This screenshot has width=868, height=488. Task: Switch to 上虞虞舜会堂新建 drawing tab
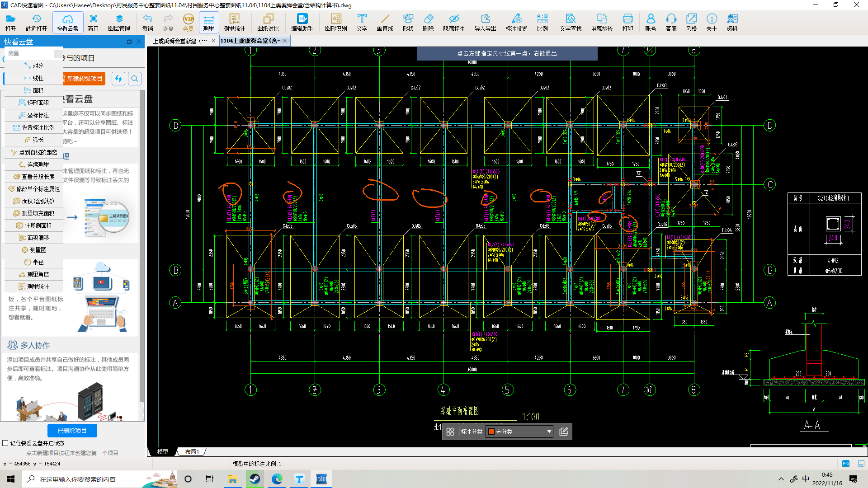tap(179, 41)
